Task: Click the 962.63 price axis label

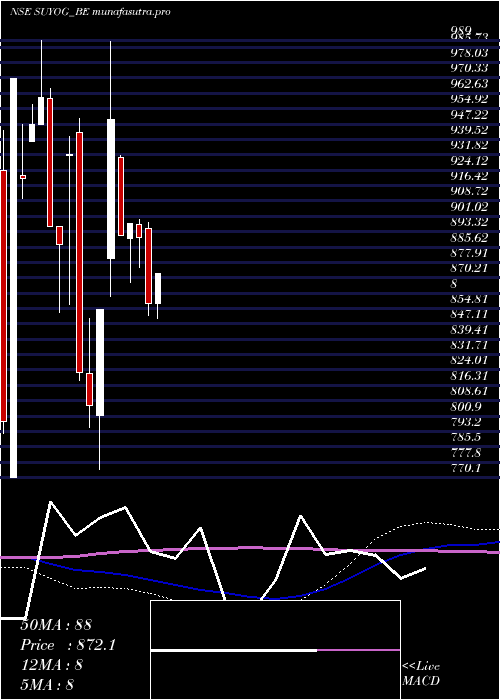Action: [469, 83]
